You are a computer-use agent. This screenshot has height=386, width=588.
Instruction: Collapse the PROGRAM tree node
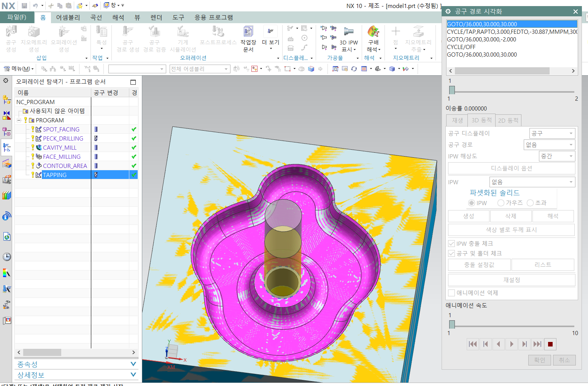[19, 120]
